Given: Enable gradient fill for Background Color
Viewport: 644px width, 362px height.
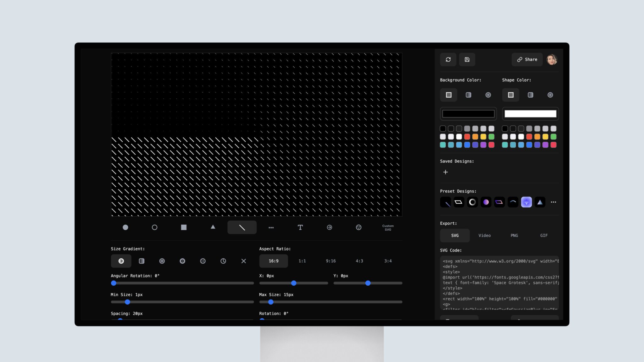Looking at the screenshot, I should [x=468, y=95].
